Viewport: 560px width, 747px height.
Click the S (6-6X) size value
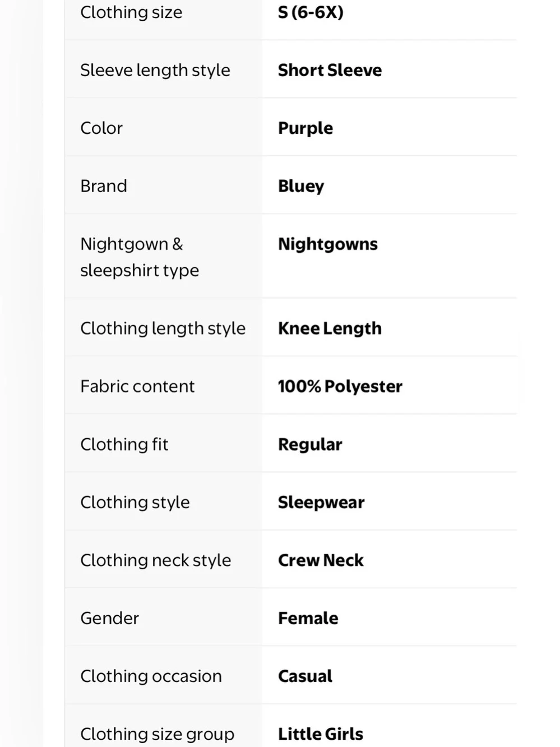point(311,12)
